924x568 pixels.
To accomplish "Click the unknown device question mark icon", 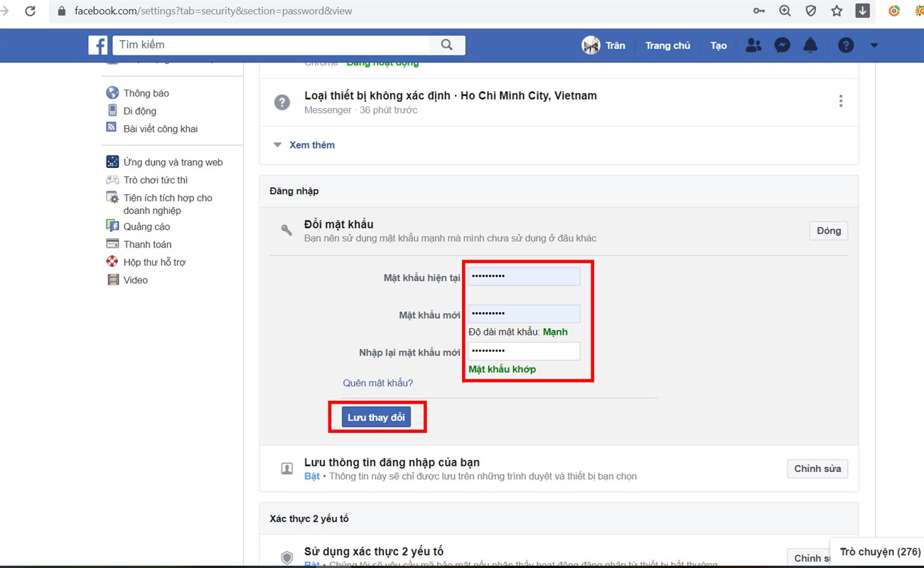I will coord(282,102).
